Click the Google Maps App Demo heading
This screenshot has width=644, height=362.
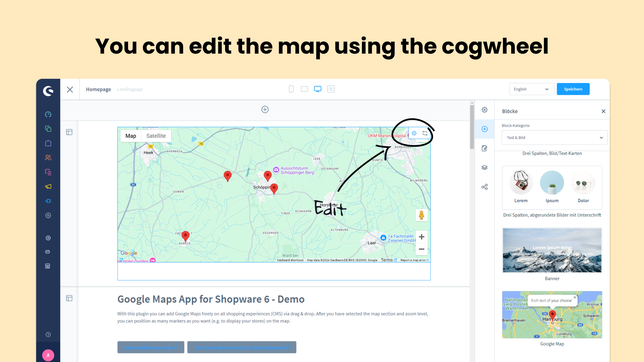click(211, 299)
